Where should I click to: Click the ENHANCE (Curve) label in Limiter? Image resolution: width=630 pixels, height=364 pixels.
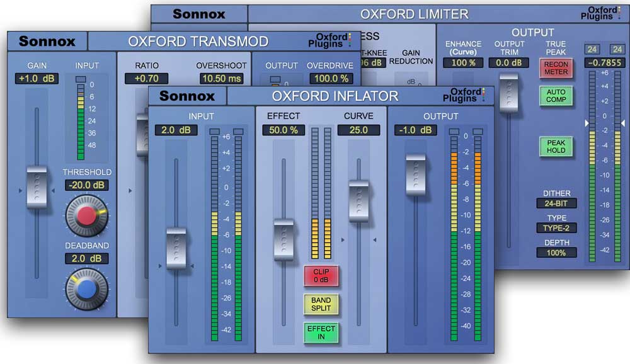463,48
